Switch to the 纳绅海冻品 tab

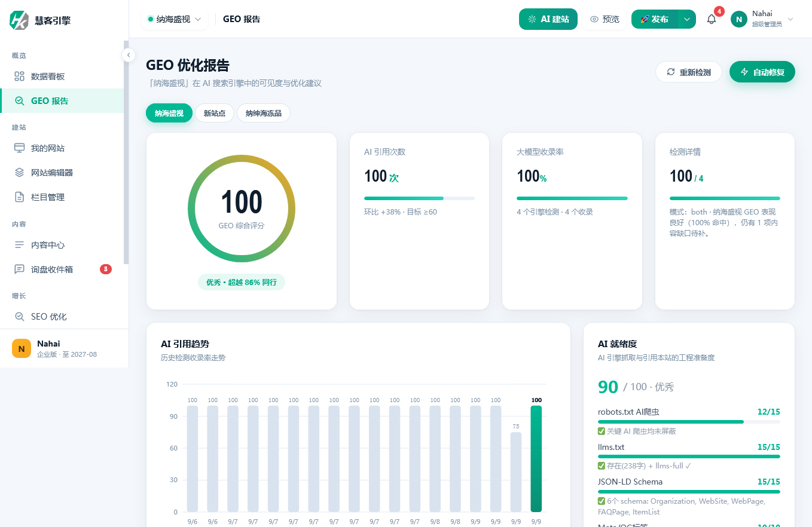(x=264, y=113)
